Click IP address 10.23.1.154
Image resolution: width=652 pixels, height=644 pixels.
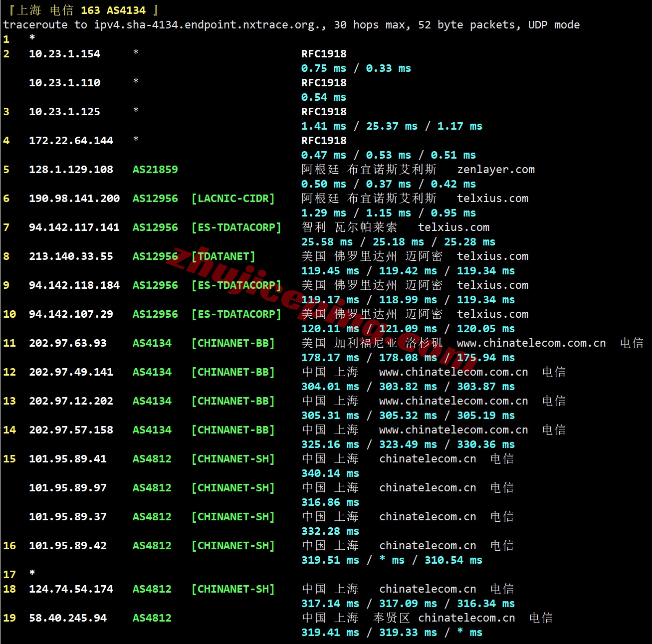coord(64,54)
